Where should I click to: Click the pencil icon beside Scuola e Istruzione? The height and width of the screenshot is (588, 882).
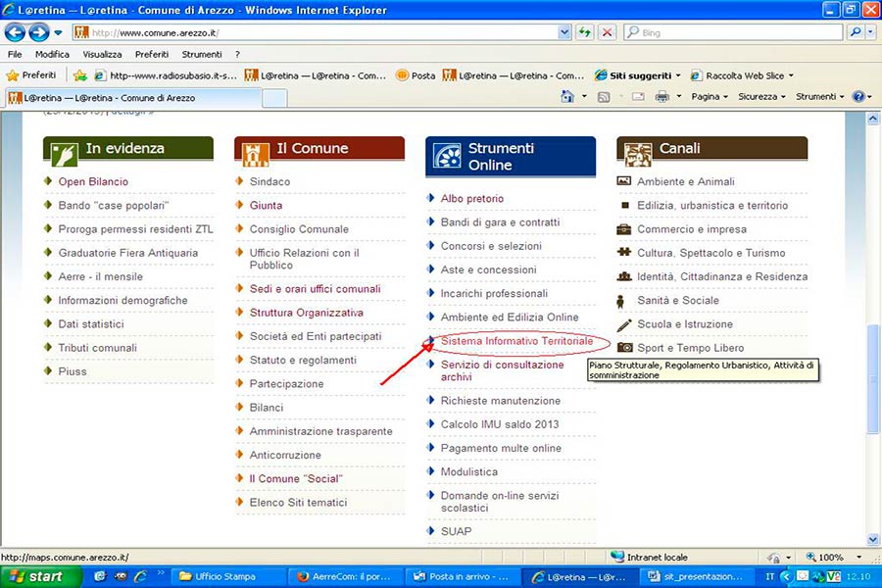tap(624, 324)
